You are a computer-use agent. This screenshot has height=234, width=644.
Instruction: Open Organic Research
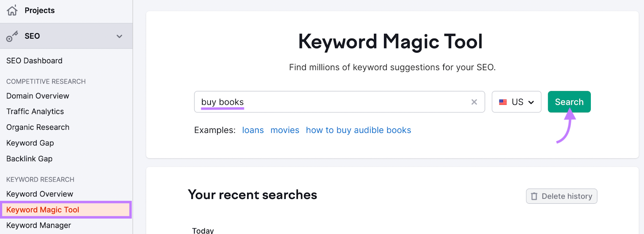pyautogui.click(x=37, y=127)
